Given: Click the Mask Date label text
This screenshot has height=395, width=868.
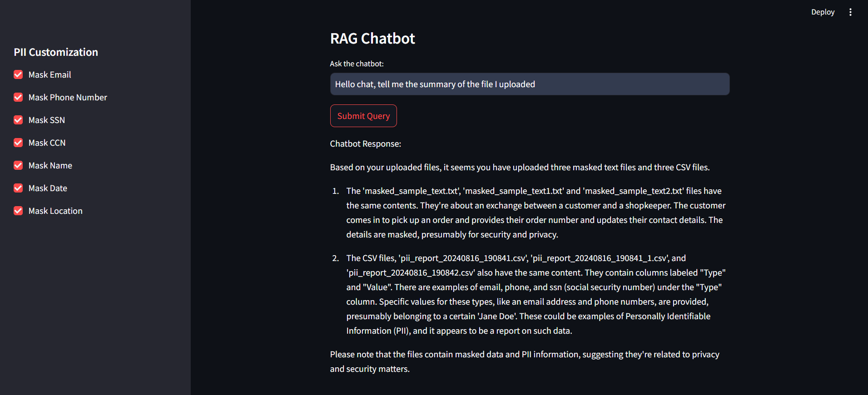Looking at the screenshot, I should (48, 188).
